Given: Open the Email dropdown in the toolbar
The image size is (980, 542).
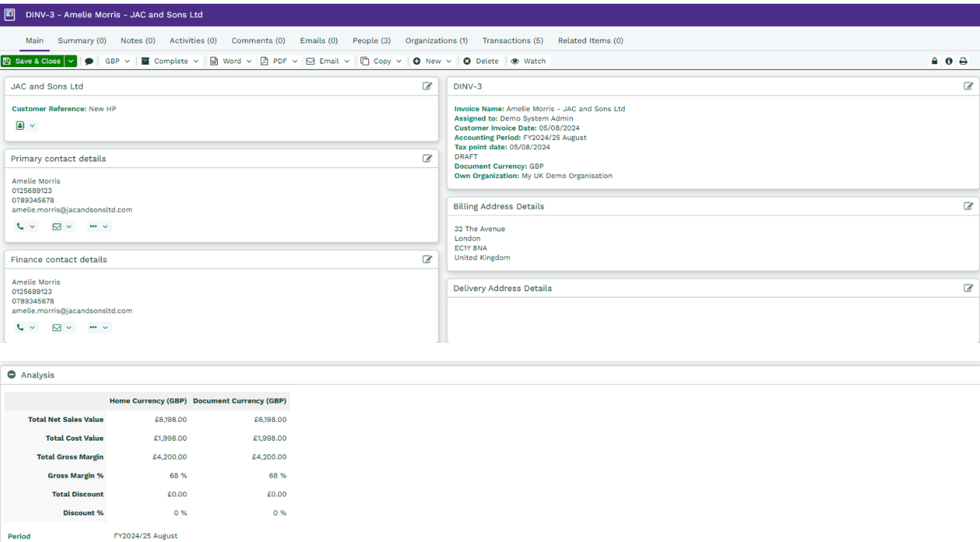Looking at the screenshot, I should click(x=328, y=61).
